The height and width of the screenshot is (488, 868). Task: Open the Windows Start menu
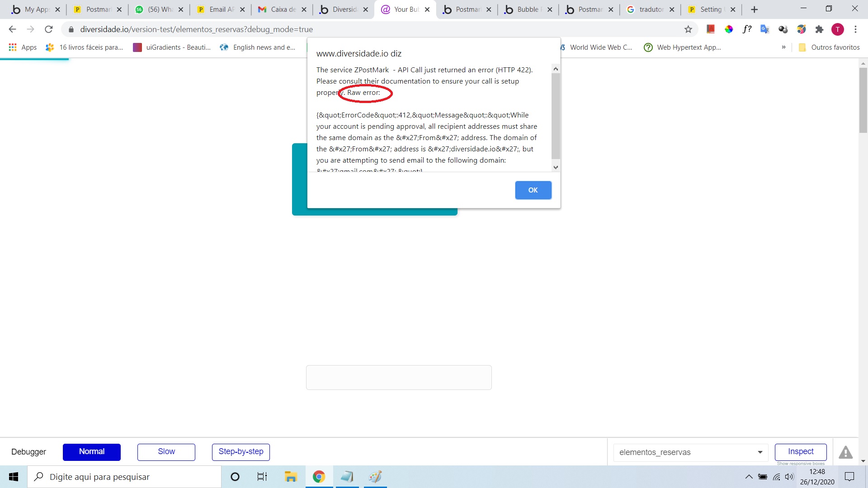(x=14, y=477)
